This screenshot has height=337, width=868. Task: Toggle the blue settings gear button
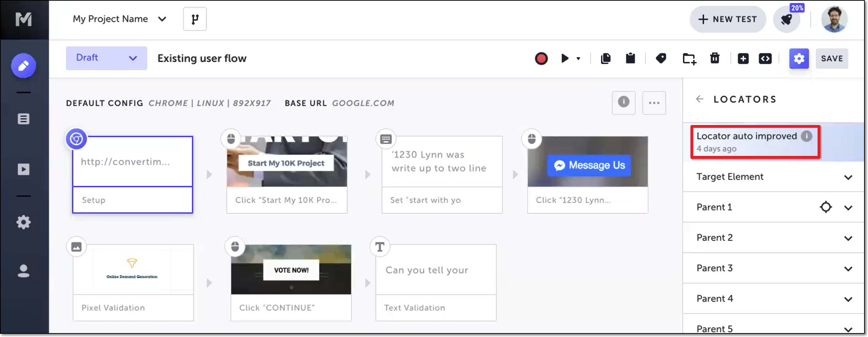[x=799, y=59]
